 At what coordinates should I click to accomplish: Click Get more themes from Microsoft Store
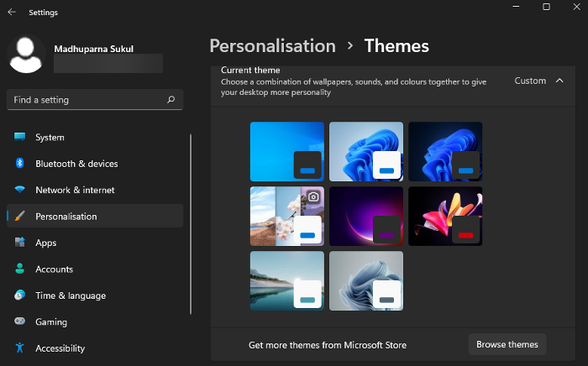tap(328, 345)
